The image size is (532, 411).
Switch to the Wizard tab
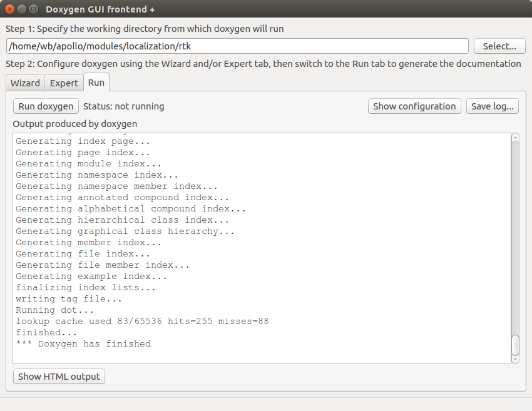(25, 83)
